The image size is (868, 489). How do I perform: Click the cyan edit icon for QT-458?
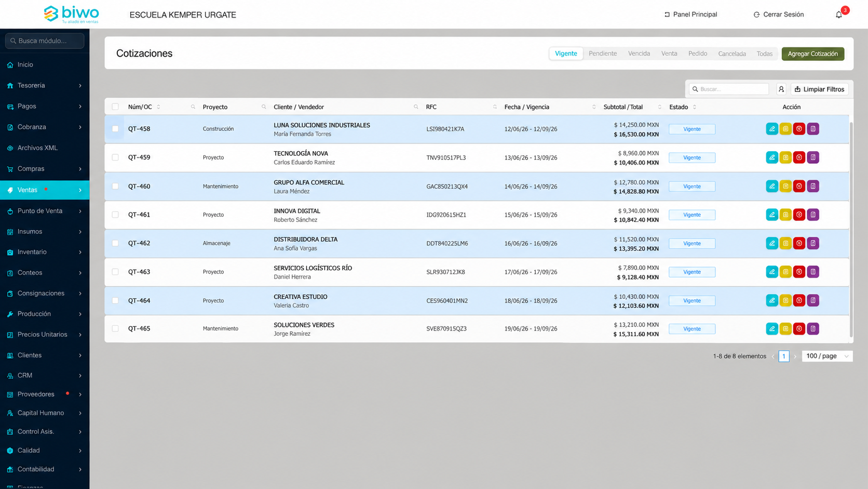click(x=772, y=129)
